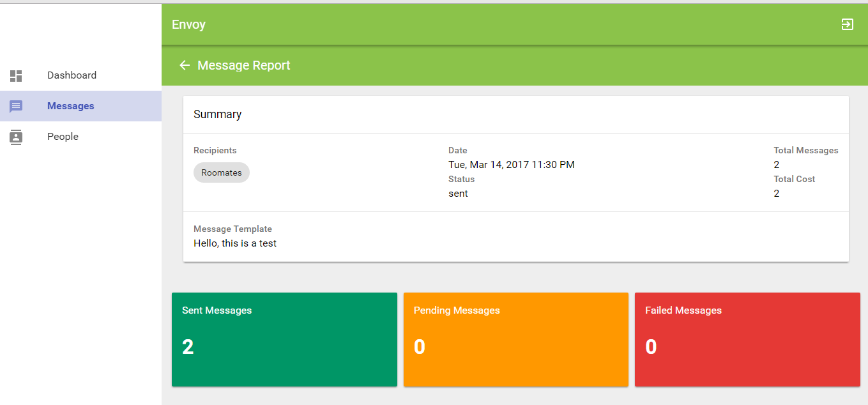The width and height of the screenshot is (868, 405).
Task: Open the red Failed Messages card
Action: 747,339
